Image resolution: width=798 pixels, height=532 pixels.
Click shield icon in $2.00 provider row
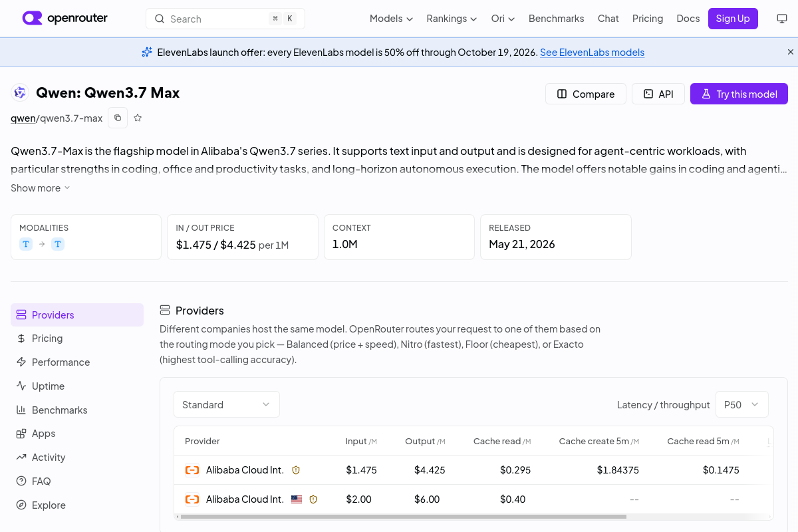pyautogui.click(x=313, y=499)
